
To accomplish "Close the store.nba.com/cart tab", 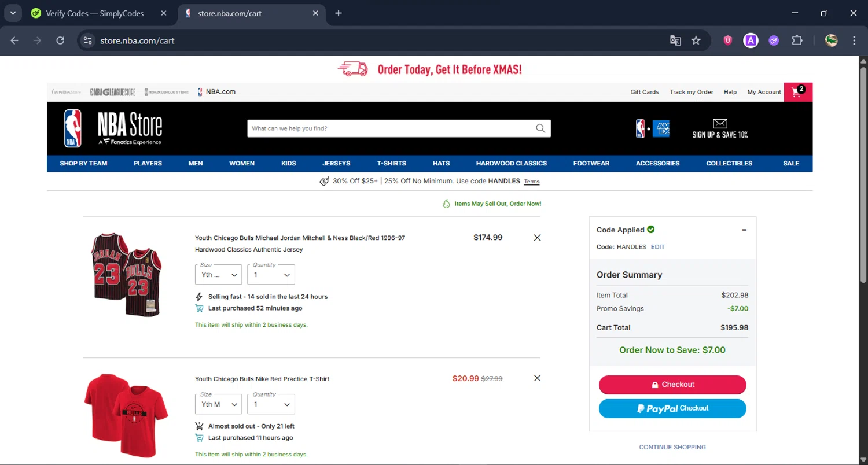I will click(315, 13).
